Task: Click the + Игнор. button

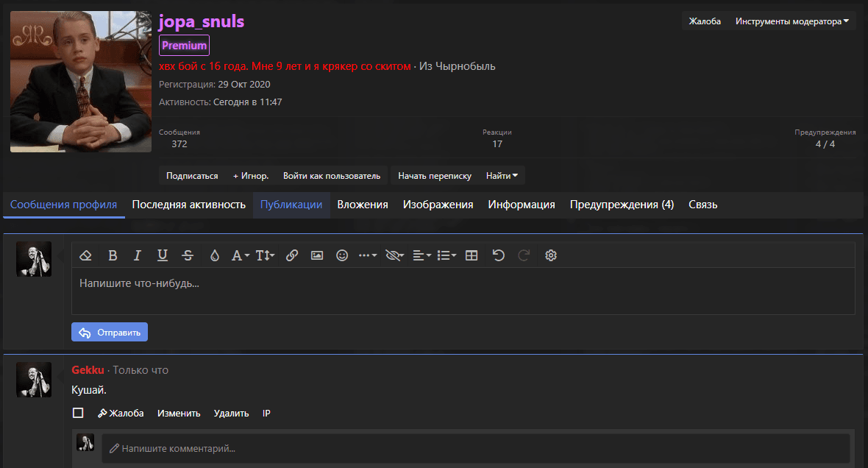Action: click(251, 176)
